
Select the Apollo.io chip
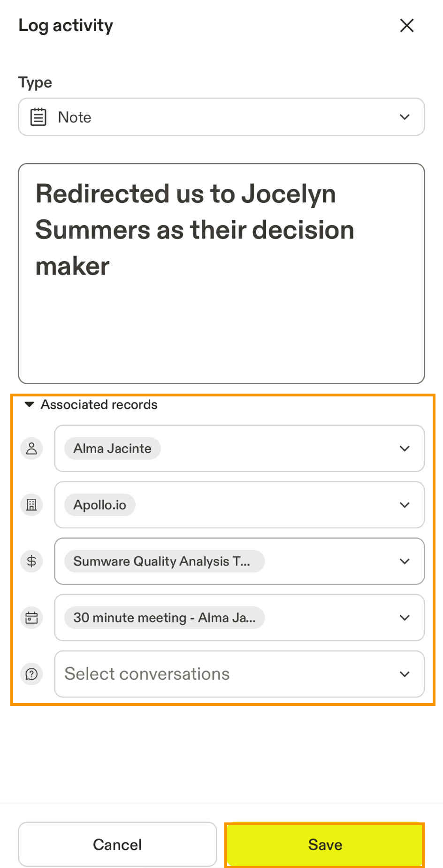(99, 505)
